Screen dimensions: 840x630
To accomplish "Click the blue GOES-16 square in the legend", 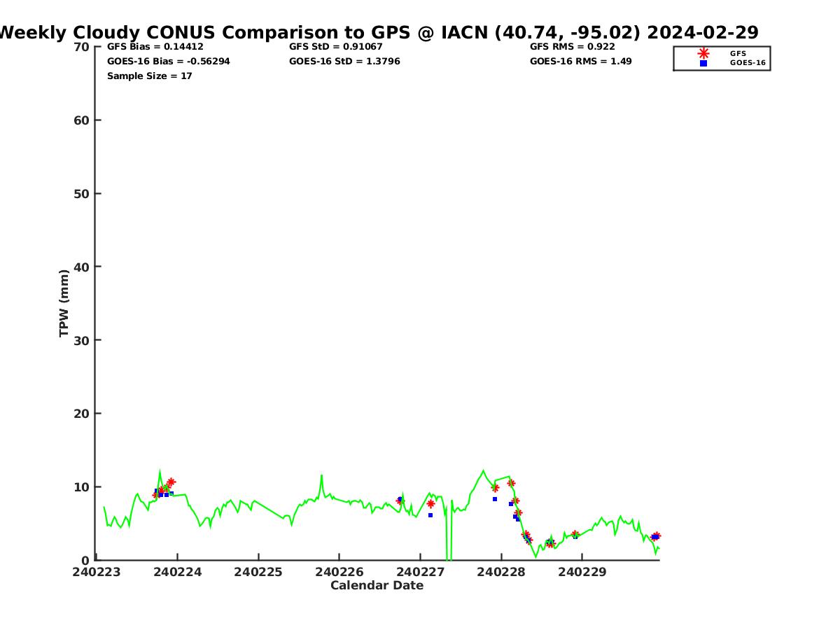I will pos(703,63).
